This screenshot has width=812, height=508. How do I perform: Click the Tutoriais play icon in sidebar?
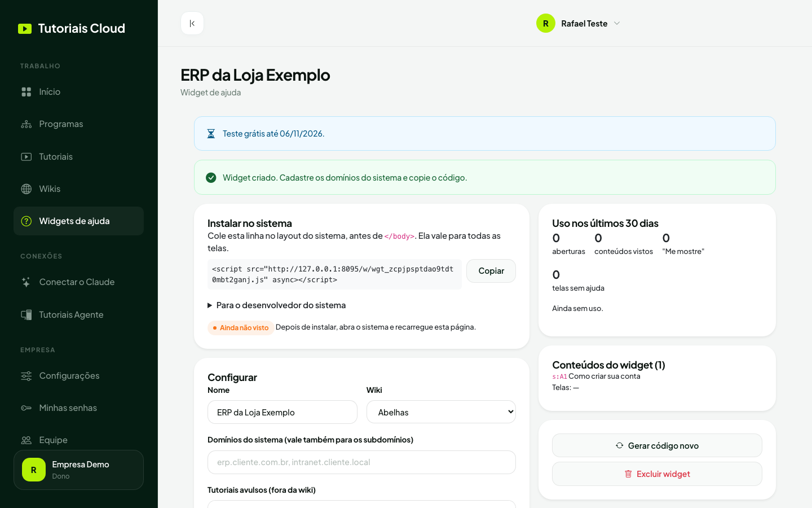[27, 157]
